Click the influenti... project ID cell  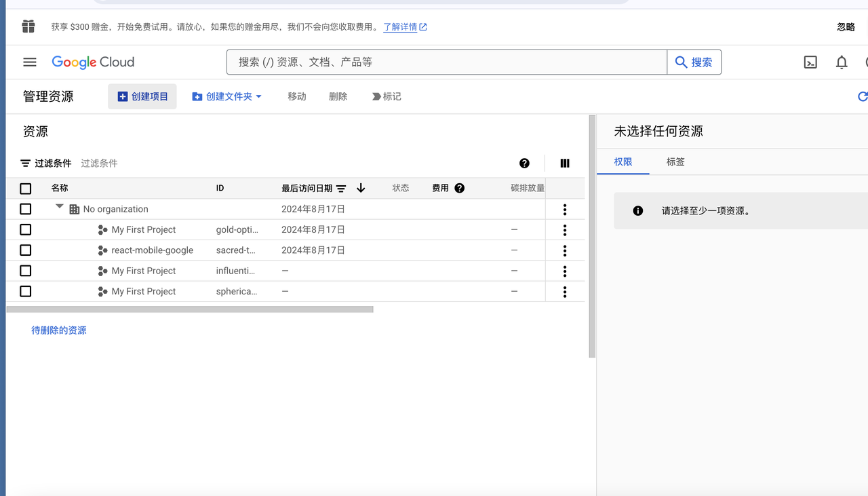tap(236, 271)
